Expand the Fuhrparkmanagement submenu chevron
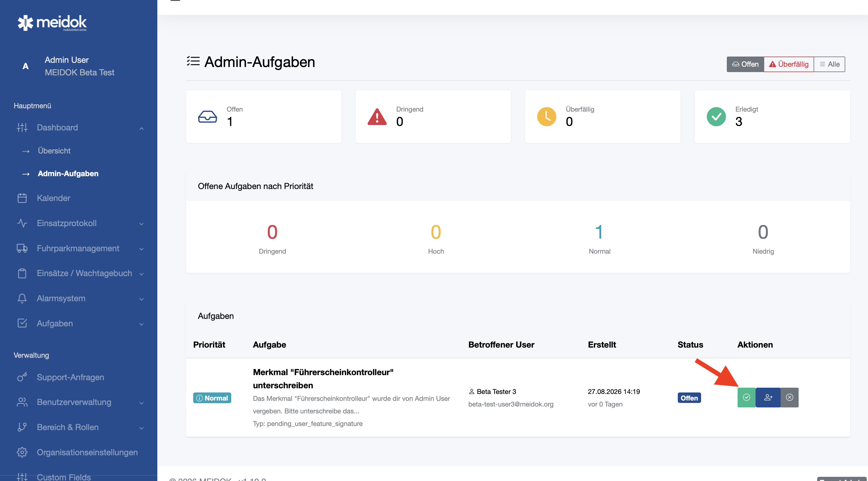Screen dimensions: 868x481 coord(141,249)
